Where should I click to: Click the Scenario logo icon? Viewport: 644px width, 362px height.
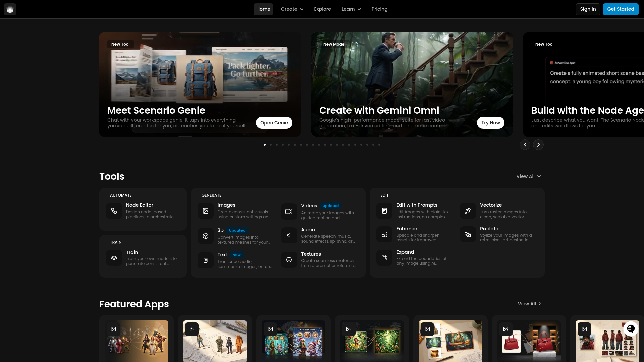[10, 9]
